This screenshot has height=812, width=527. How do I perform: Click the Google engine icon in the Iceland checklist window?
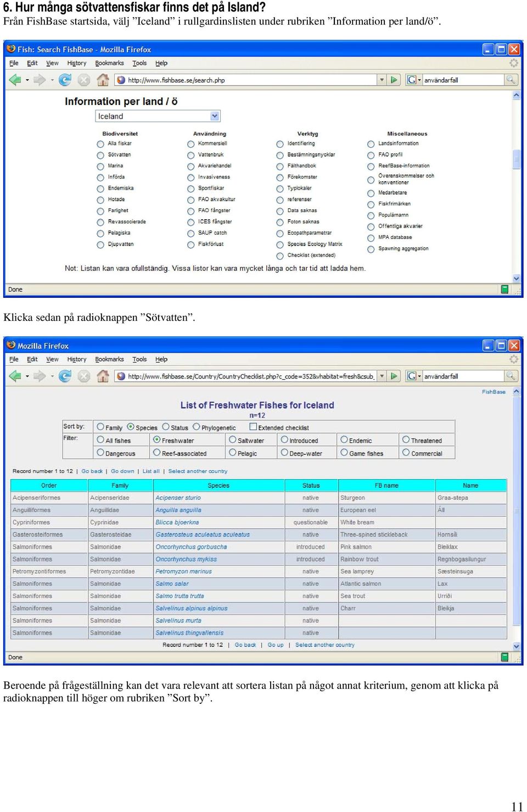(411, 376)
